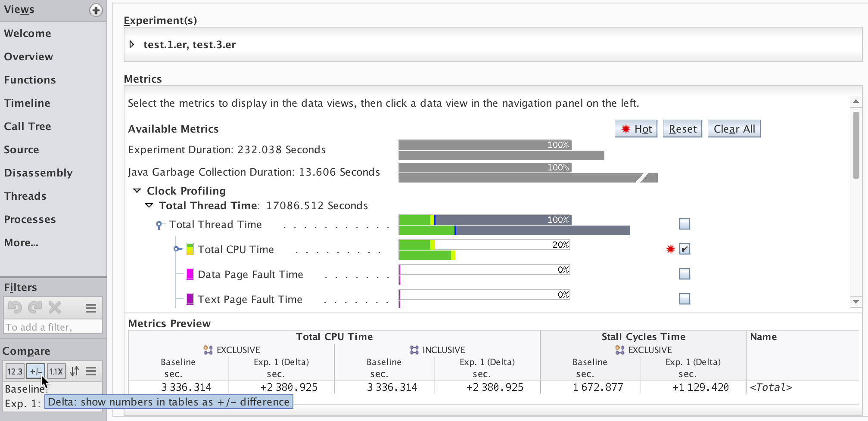Viewport: 868px width, 421px height.
Task: Show numbers as +/- difference
Action: click(35, 371)
